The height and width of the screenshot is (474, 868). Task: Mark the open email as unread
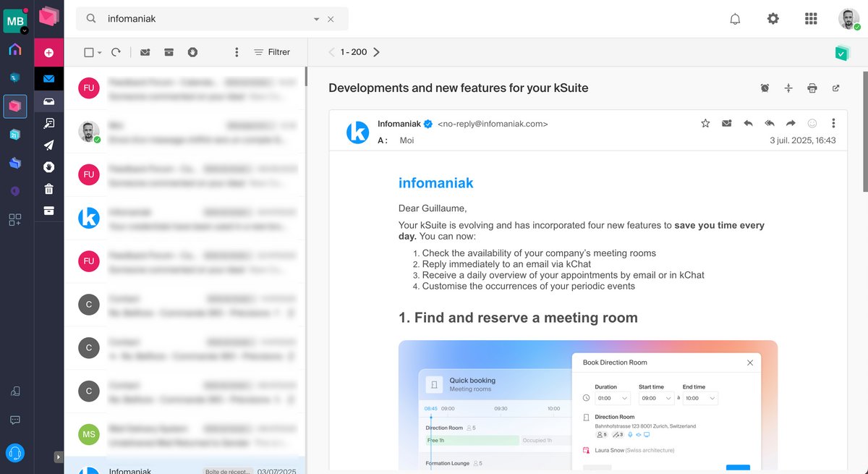point(727,124)
